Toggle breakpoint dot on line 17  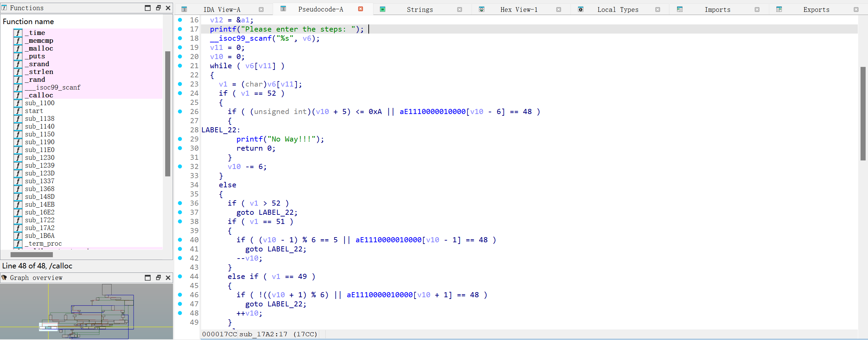(x=180, y=29)
